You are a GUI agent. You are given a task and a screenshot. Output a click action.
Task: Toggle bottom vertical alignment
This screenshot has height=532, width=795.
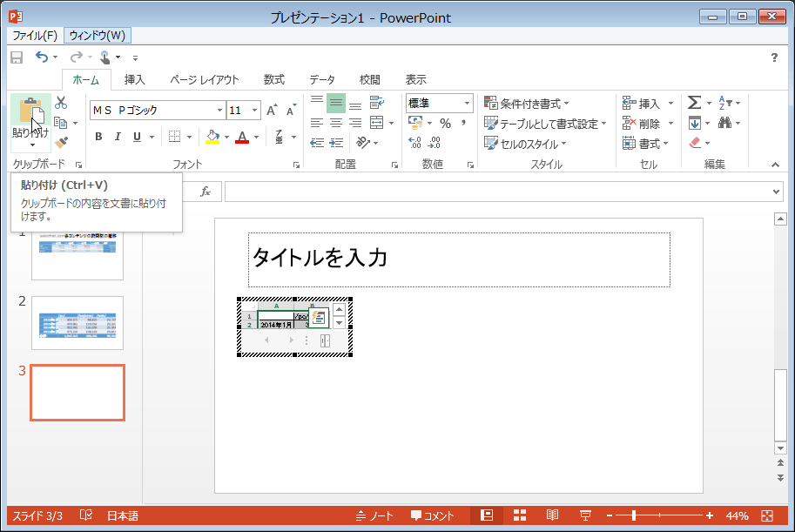[355, 105]
